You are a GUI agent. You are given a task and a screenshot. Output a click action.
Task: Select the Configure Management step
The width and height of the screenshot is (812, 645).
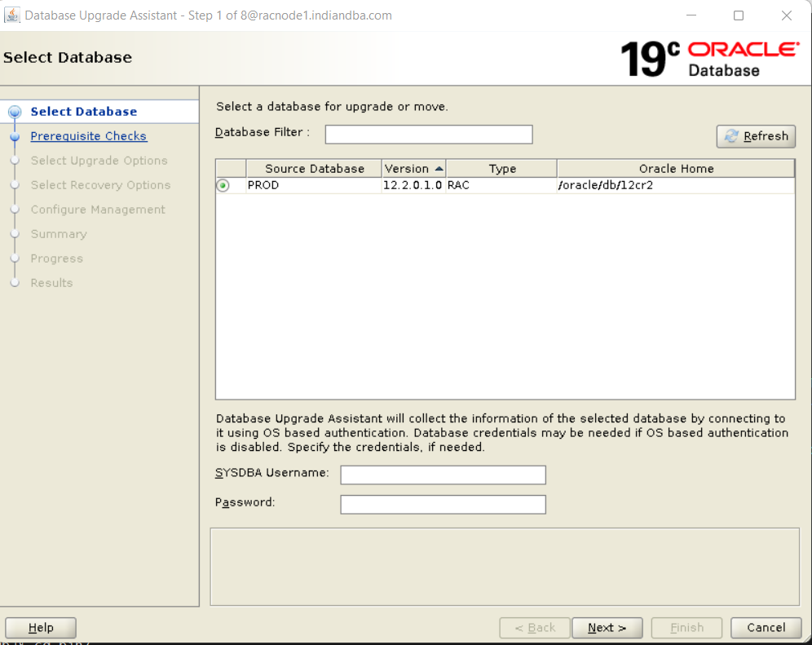tap(98, 210)
